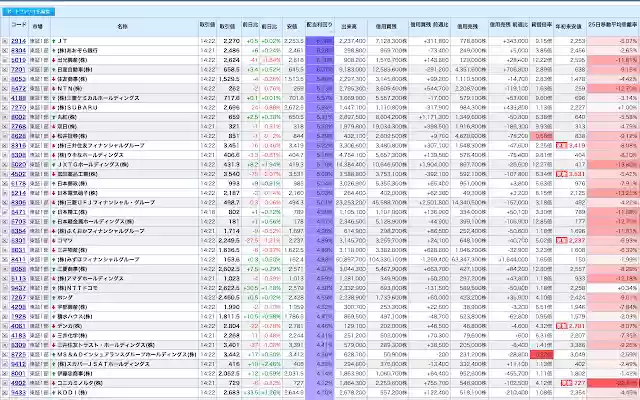Click the row icon left of code 6178

click(5, 184)
